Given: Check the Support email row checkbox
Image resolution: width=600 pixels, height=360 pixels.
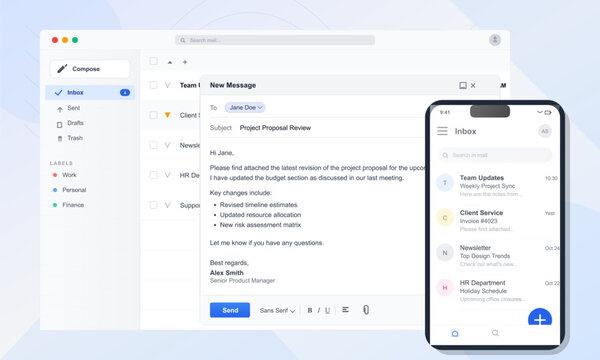Looking at the screenshot, I should (153, 205).
